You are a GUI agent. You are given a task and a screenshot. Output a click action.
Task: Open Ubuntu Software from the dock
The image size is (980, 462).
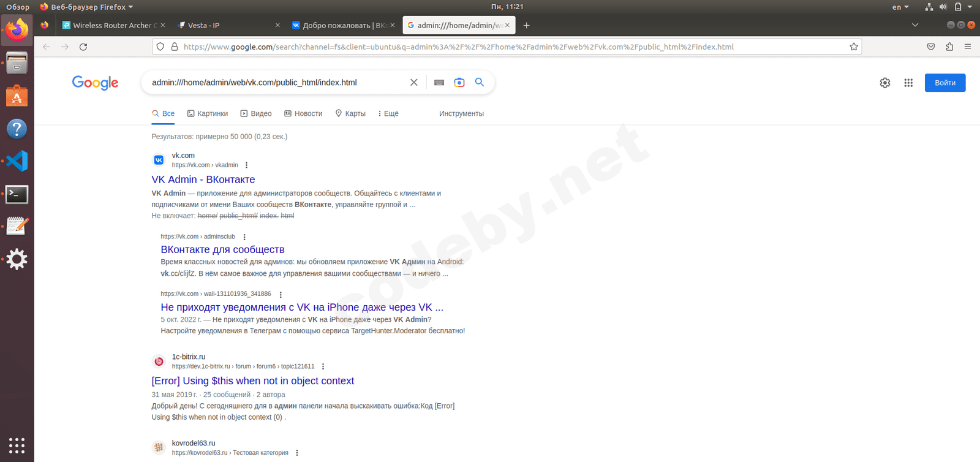click(x=17, y=96)
